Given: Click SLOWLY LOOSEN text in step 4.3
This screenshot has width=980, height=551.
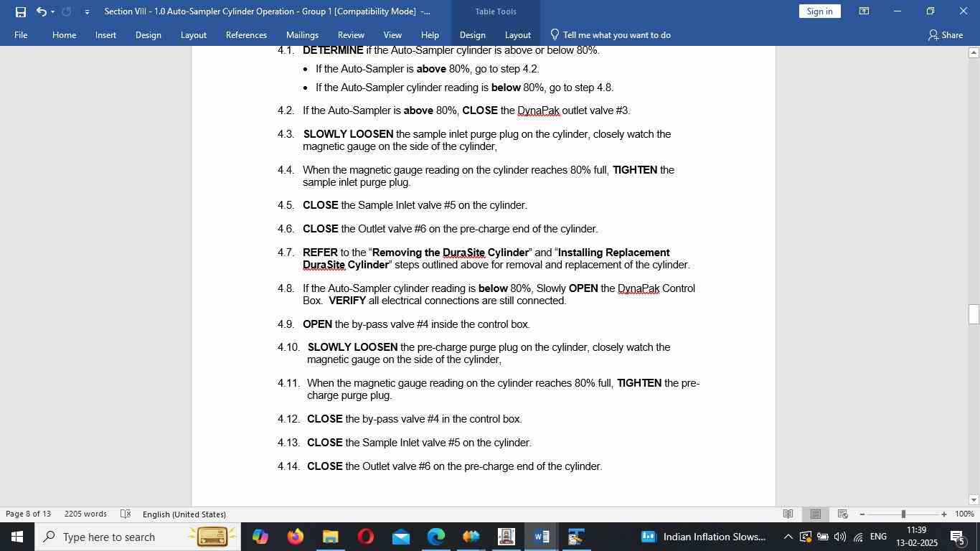Looking at the screenshot, I should 348,134.
